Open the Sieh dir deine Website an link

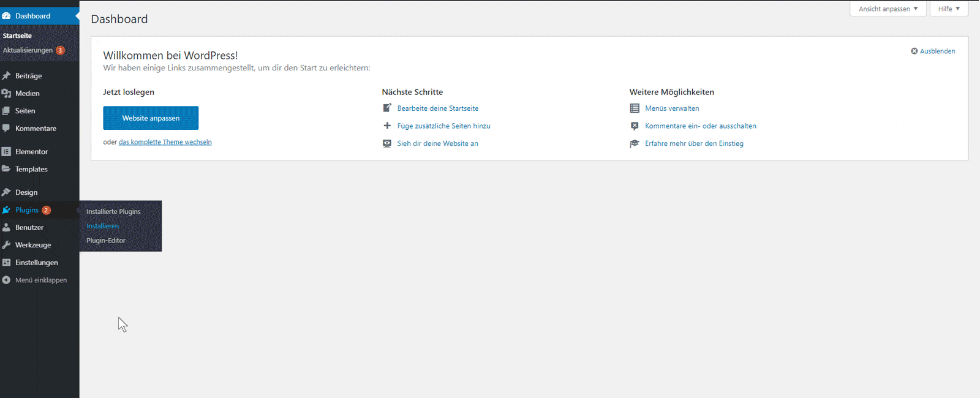click(x=438, y=143)
